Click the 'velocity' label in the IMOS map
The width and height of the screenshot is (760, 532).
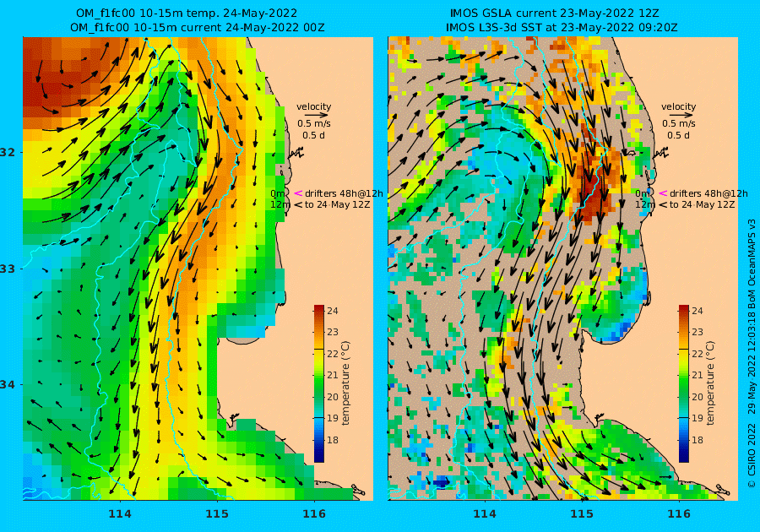[x=679, y=106]
